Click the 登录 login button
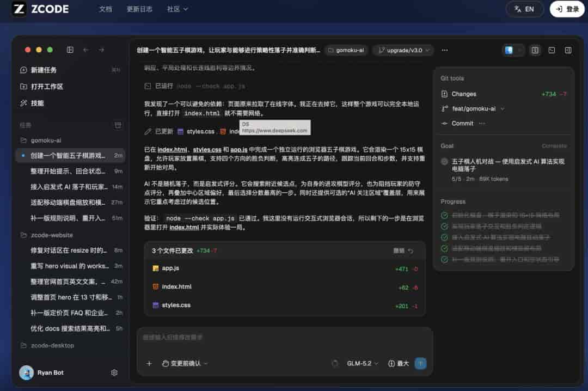The width and height of the screenshot is (588, 391). pos(567,9)
